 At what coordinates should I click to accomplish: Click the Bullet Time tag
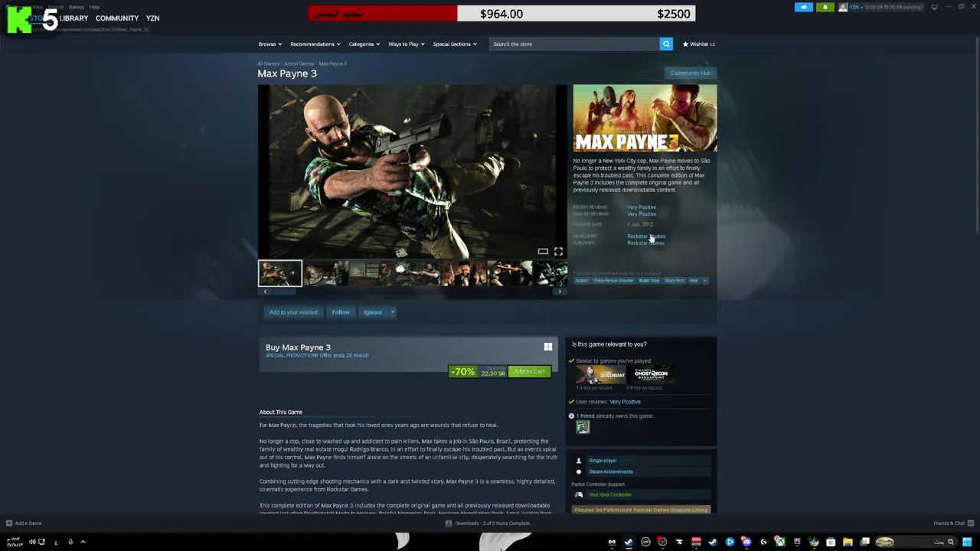[x=648, y=280]
